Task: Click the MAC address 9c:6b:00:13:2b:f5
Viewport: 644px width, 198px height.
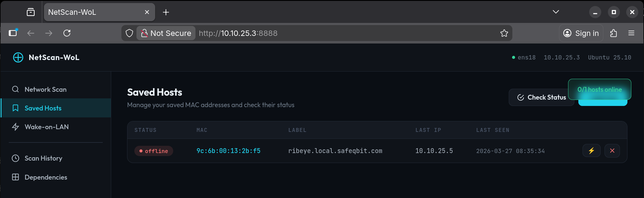Action: click(228, 151)
